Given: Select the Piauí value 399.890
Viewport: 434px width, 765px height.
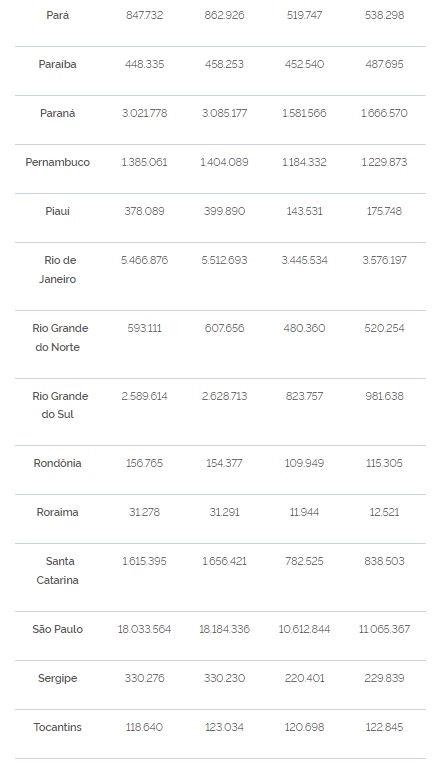Looking at the screenshot, I should [224, 211].
